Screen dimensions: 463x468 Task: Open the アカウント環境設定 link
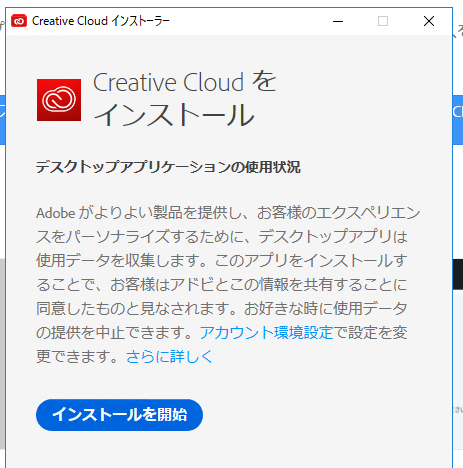[x=266, y=332]
